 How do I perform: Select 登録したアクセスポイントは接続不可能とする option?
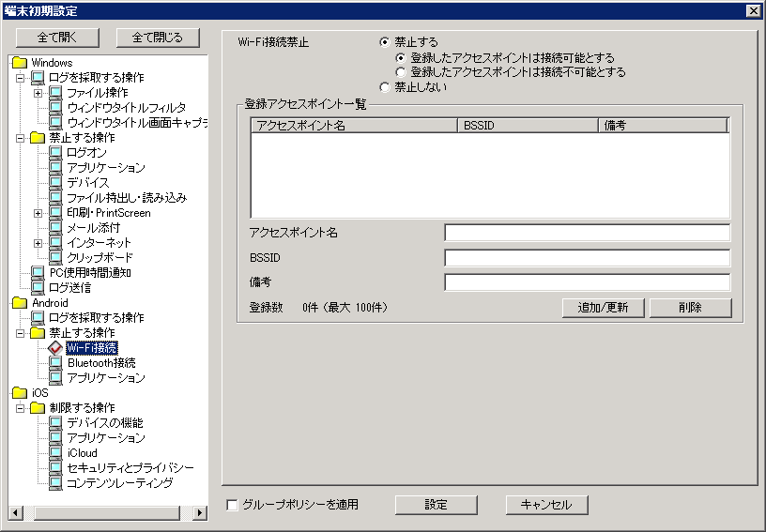(x=401, y=72)
